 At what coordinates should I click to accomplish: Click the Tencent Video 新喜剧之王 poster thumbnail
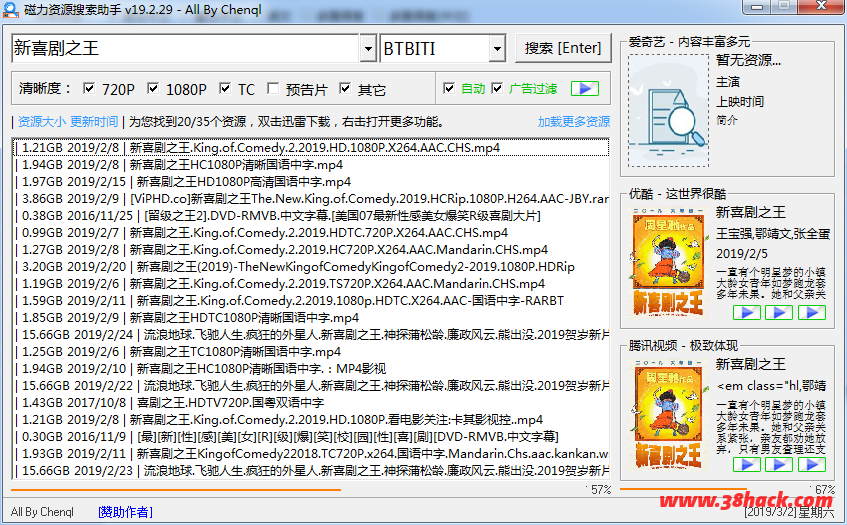[668, 416]
